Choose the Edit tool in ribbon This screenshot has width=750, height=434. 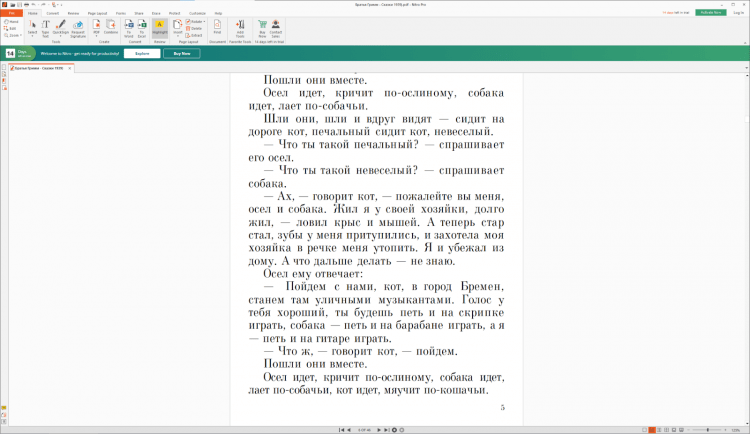click(x=10, y=29)
